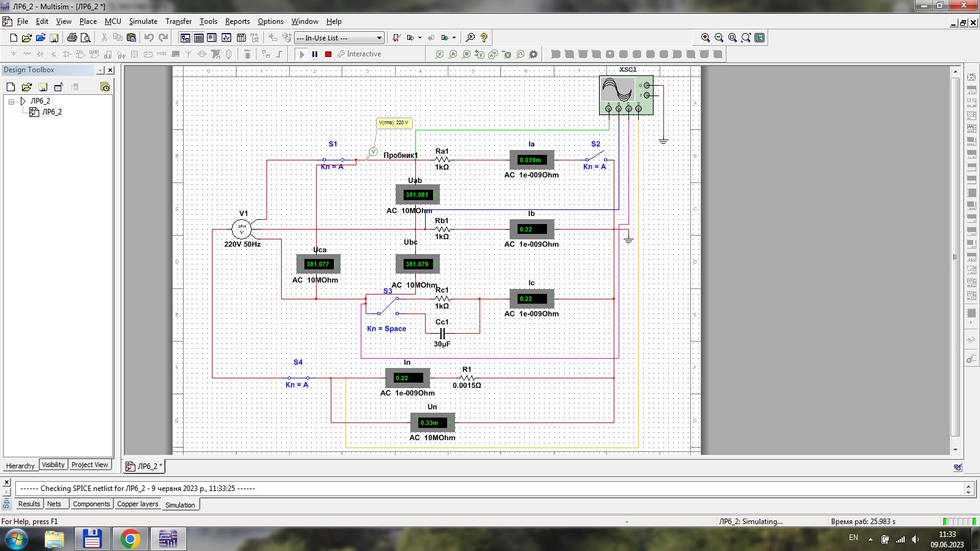Open Help with the yellow question mark

[484, 38]
